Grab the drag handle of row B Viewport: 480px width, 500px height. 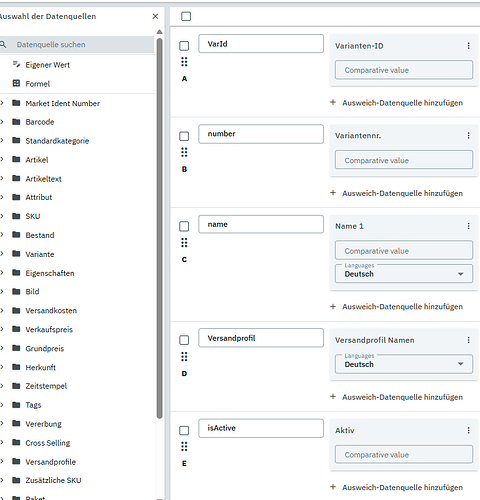(x=184, y=152)
